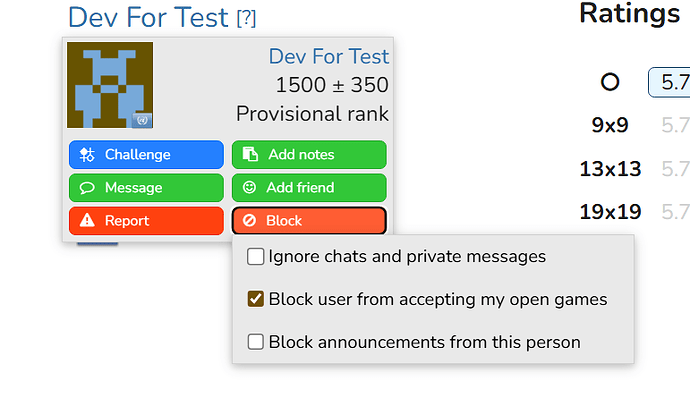Select the 13x13 ratings row

(634, 169)
